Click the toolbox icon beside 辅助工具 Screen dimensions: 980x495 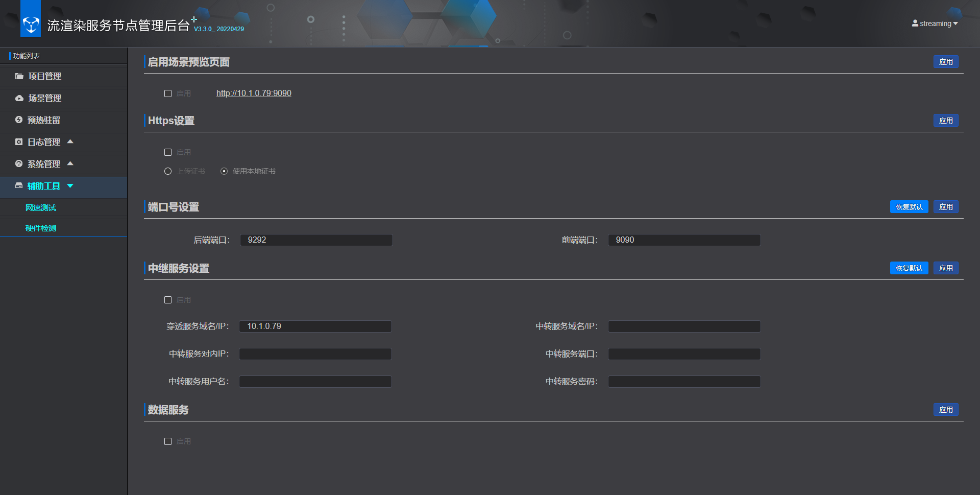[19, 186]
